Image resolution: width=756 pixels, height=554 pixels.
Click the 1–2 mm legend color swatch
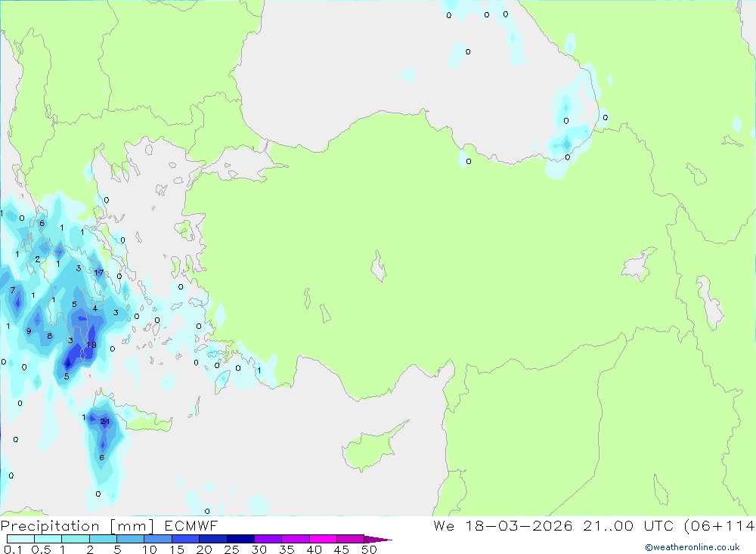click(x=75, y=539)
